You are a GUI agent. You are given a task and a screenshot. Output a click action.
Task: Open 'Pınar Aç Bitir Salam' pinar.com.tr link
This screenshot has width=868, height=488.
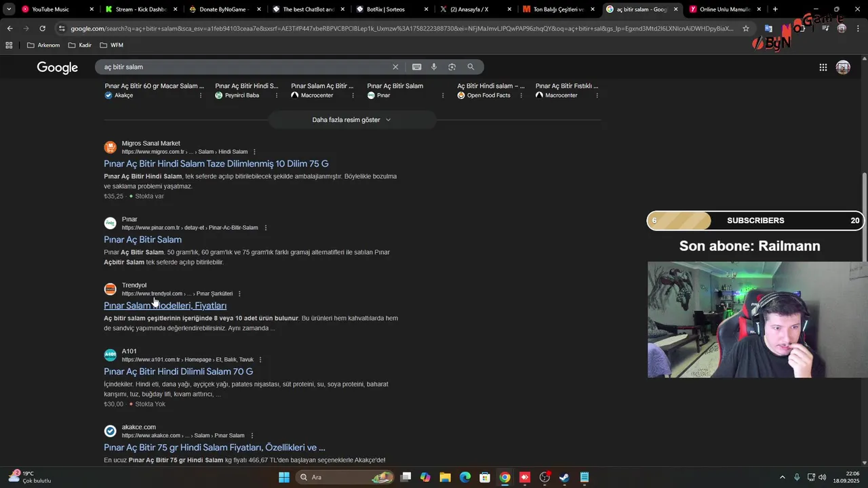pyautogui.click(x=142, y=240)
